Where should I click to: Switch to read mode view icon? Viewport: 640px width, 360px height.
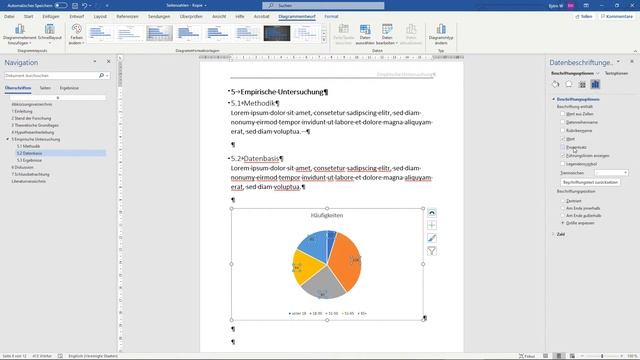click(x=545, y=356)
